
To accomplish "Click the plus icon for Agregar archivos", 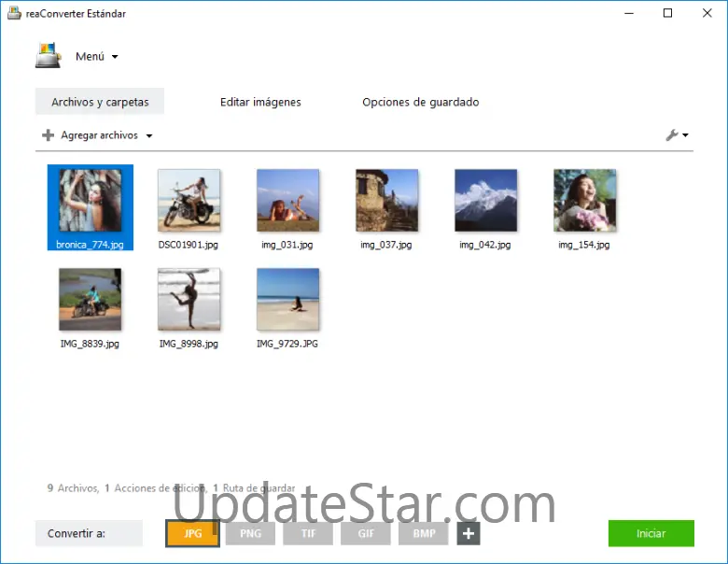I will coord(48,135).
